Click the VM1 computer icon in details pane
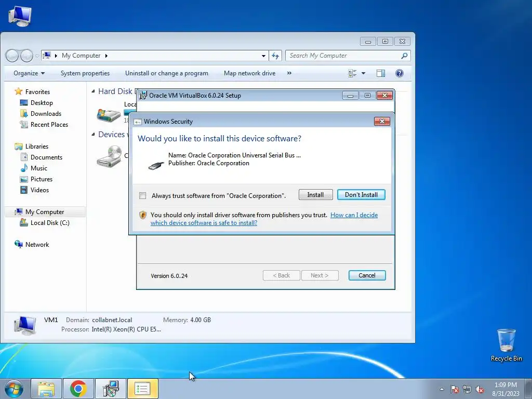 coord(25,325)
